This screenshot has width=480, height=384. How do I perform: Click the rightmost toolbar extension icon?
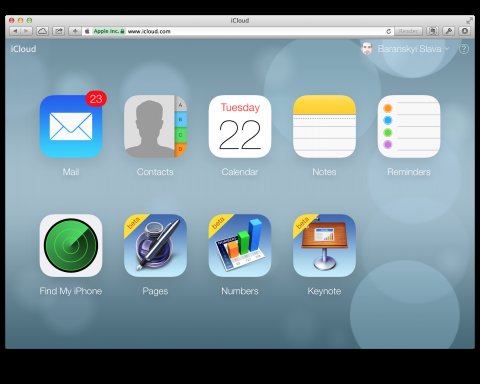465,31
